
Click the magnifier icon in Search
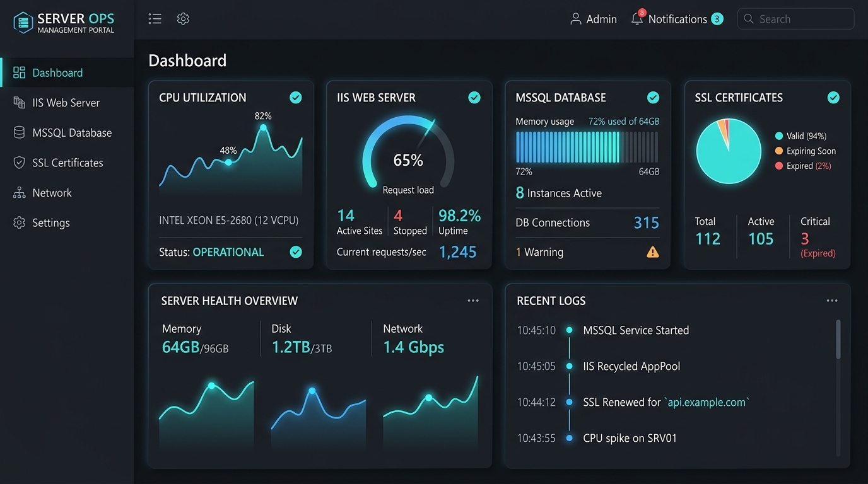point(749,19)
